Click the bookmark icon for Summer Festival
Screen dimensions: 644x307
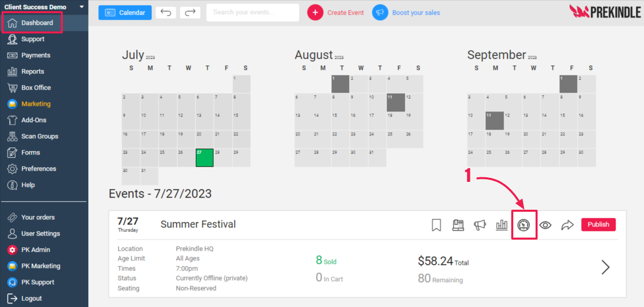point(436,225)
